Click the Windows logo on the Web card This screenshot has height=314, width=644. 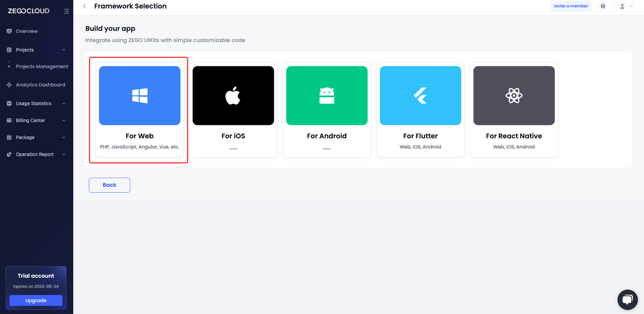pyautogui.click(x=140, y=96)
